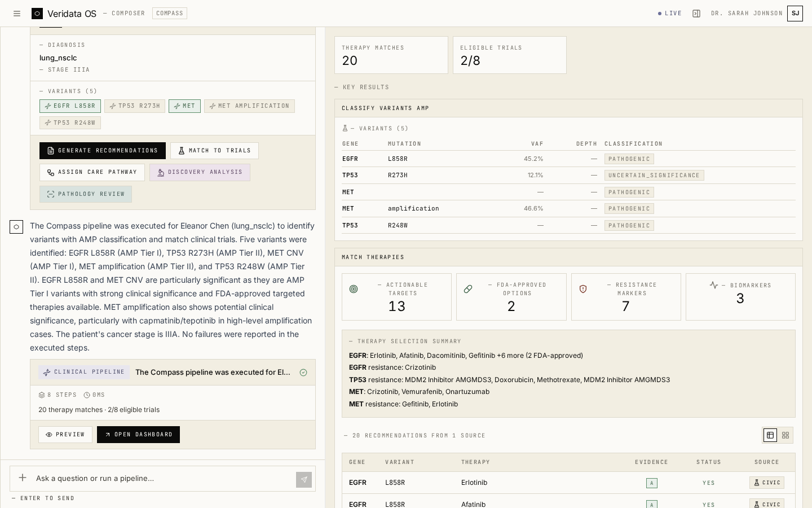Click the clock icon beside 0MS

pyautogui.click(x=87, y=395)
